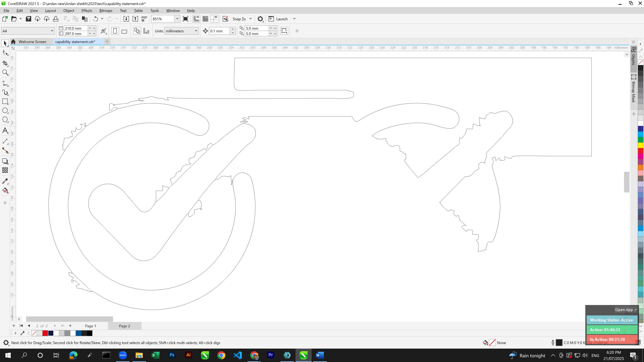Image resolution: width=644 pixels, height=362 pixels.
Task: Open the Object menu
Action: click(x=68, y=11)
